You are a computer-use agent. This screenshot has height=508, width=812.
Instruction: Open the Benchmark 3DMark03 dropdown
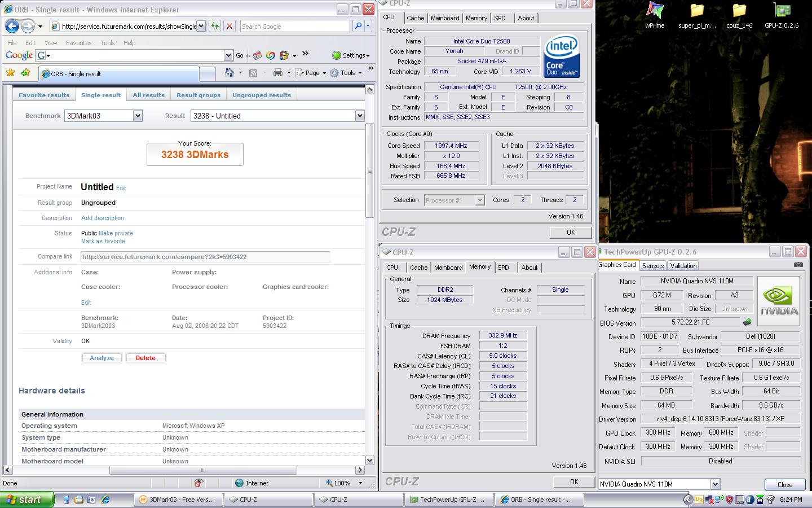tap(138, 116)
